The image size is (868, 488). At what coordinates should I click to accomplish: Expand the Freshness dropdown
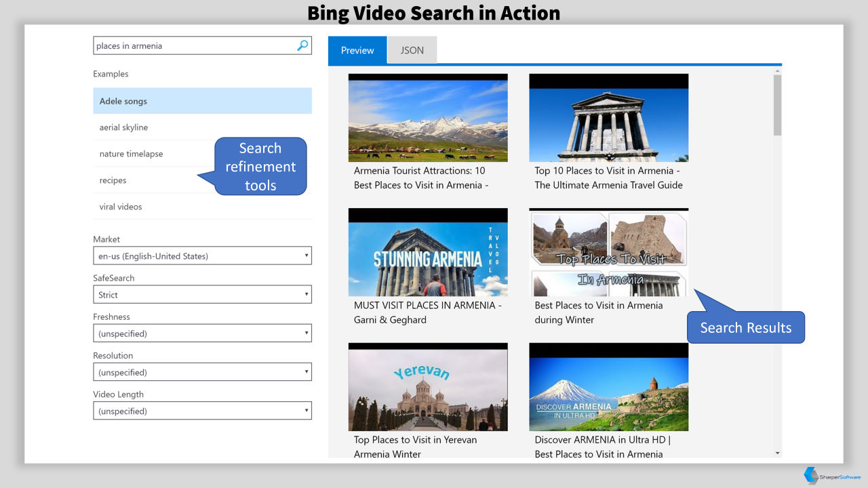point(202,333)
